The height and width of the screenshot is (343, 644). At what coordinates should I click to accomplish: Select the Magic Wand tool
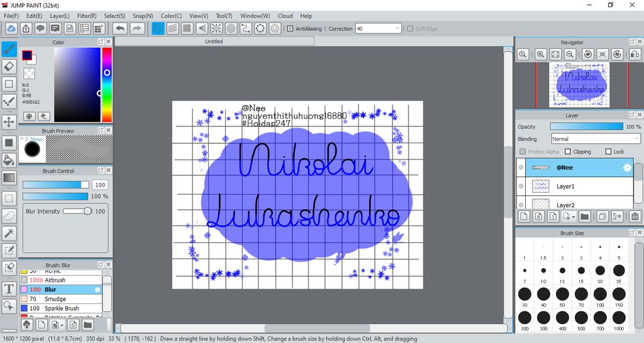point(9,233)
